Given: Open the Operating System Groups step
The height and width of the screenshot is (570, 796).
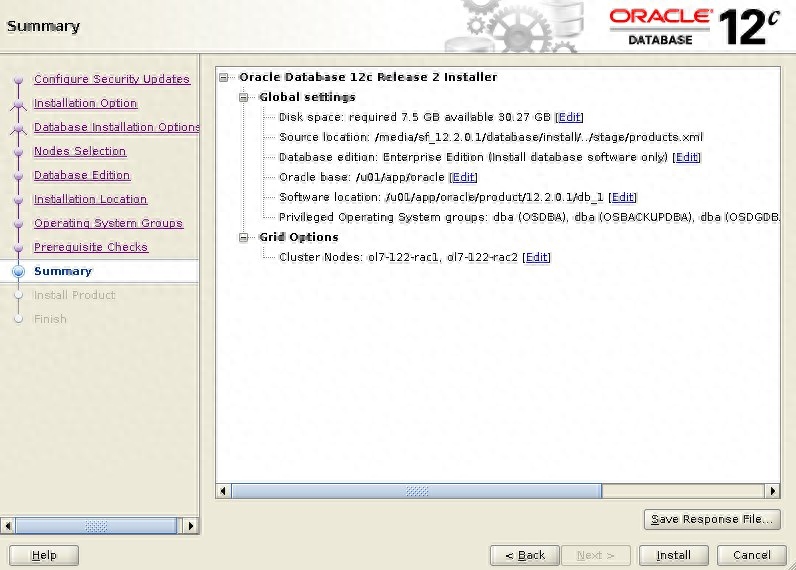Looking at the screenshot, I should point(108,223).
